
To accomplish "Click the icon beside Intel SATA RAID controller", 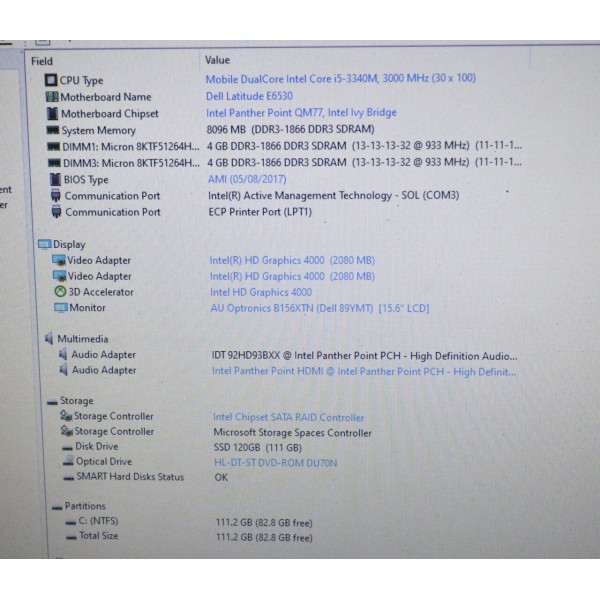I will click(66, 416).
